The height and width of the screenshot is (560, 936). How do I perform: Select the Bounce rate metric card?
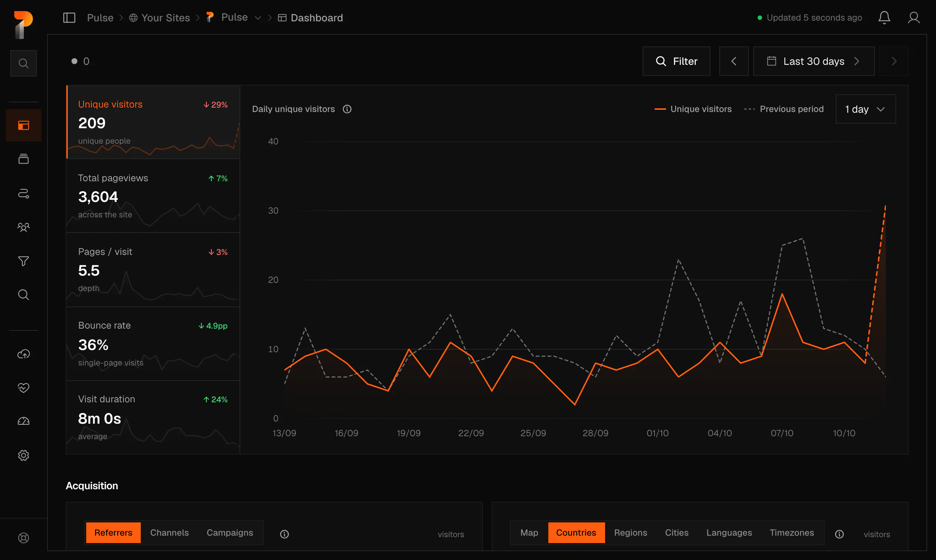pos(153,344)
